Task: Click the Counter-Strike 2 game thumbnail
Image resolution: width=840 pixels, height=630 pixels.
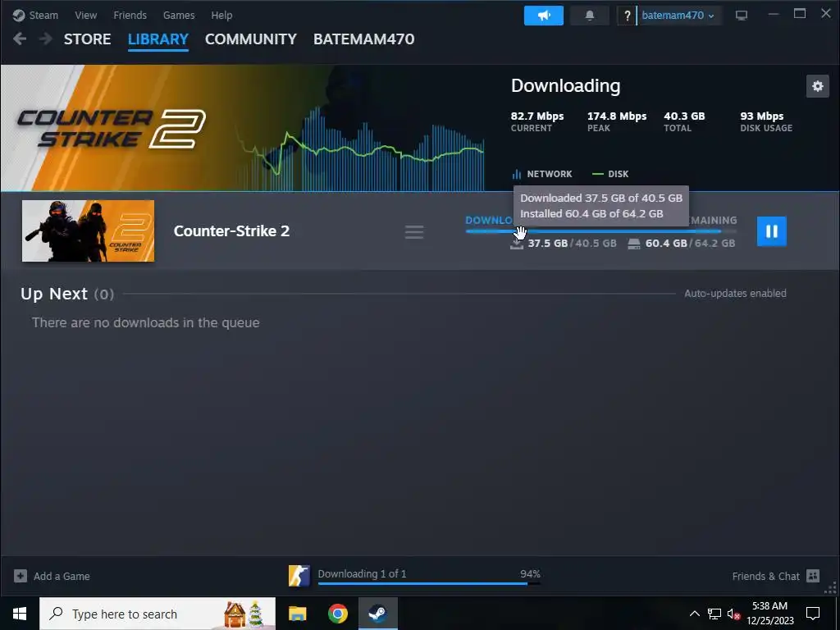Action: pos(88,231)
